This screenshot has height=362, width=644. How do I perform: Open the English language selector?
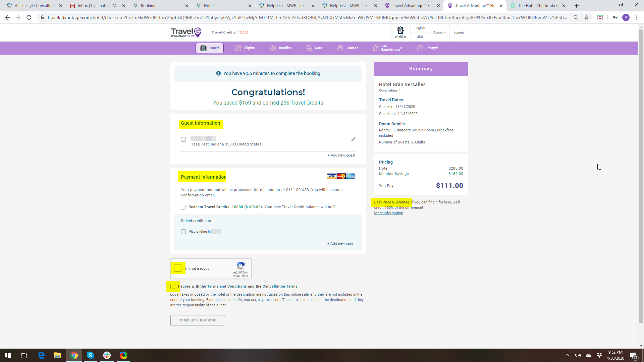[x=420, y=28]
